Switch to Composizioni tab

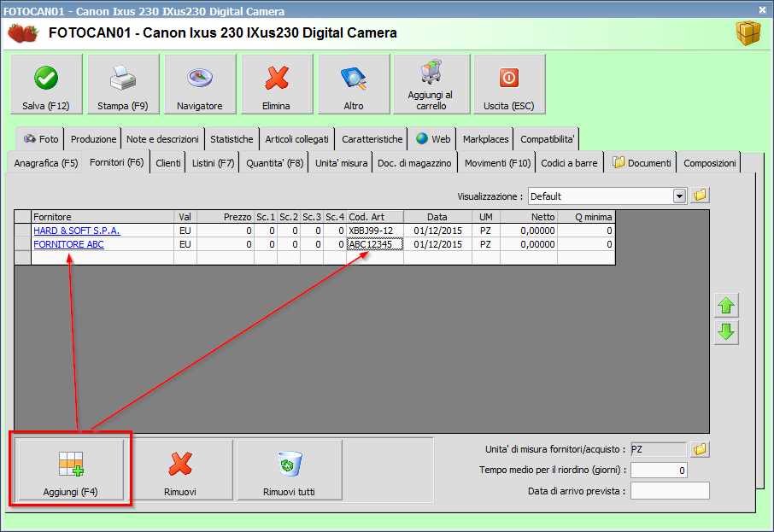[x=709, y=163]
